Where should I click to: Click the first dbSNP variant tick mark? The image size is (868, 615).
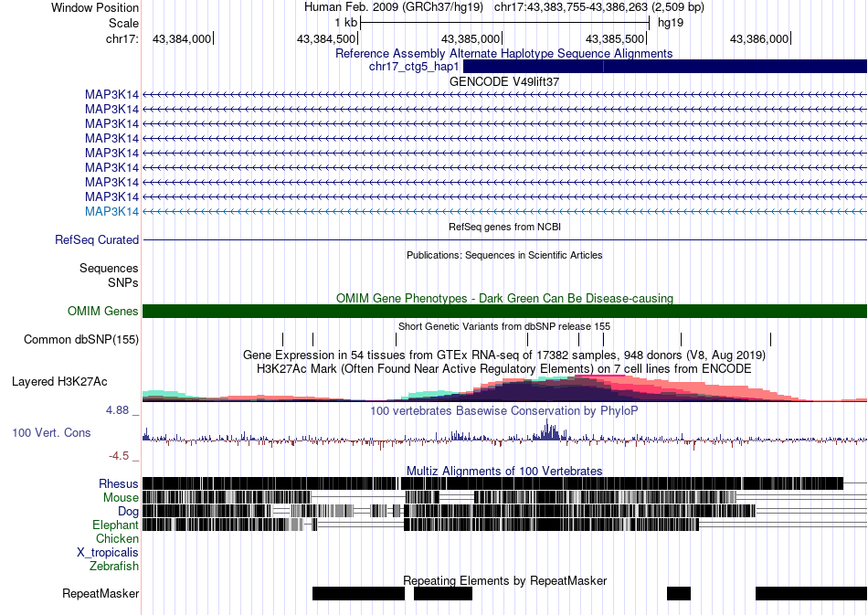[283, 339]
